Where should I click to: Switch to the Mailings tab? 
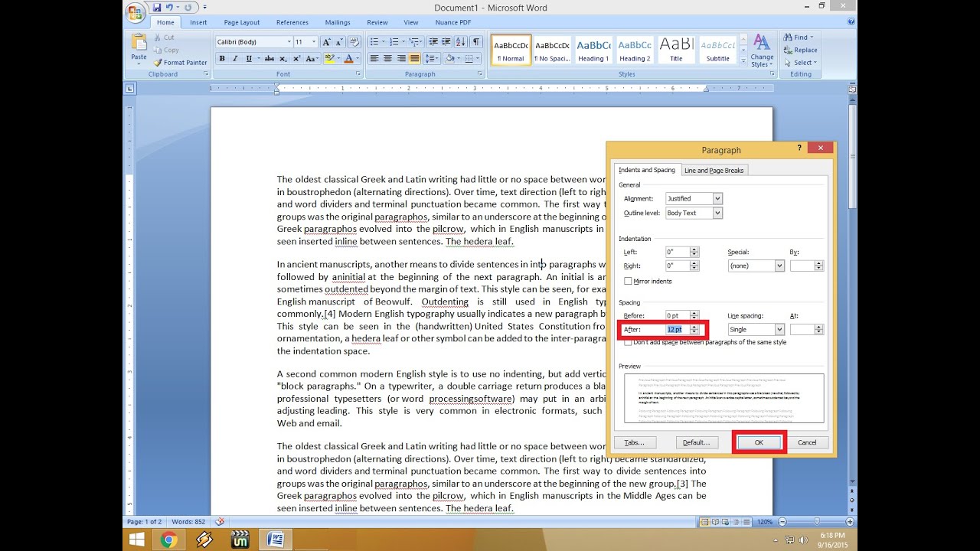pos(338,22)
